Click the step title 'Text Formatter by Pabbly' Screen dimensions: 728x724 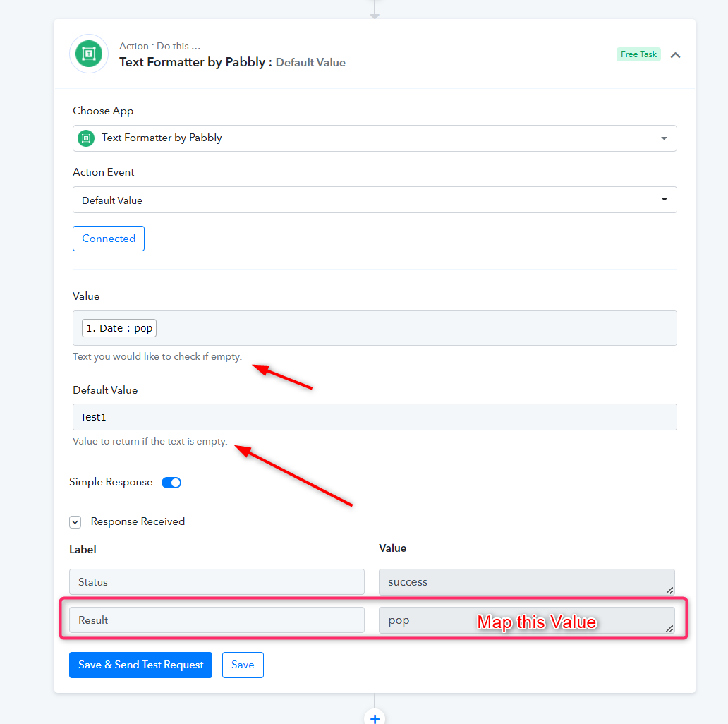point(192,62)
